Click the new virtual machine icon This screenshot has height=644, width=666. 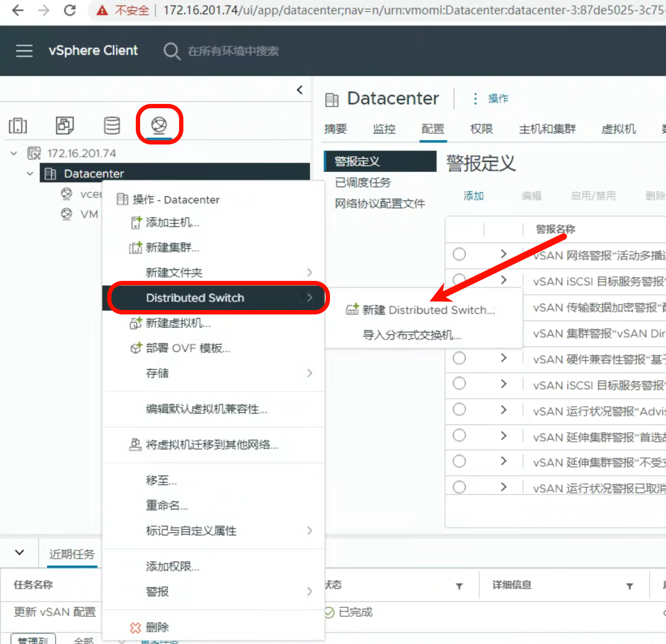(x=135, y=323)
